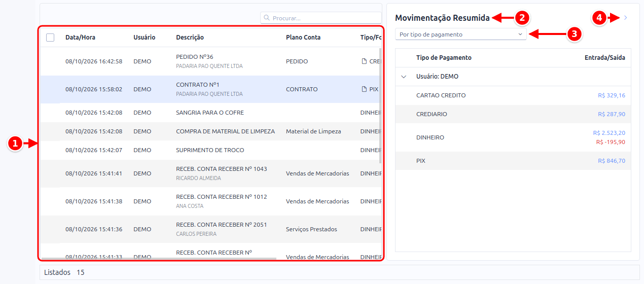The height and width of the screenshot is (284, 644).
Task: Open the Por tipo de pagamento dropdown
Action: (x=461, y=34)
